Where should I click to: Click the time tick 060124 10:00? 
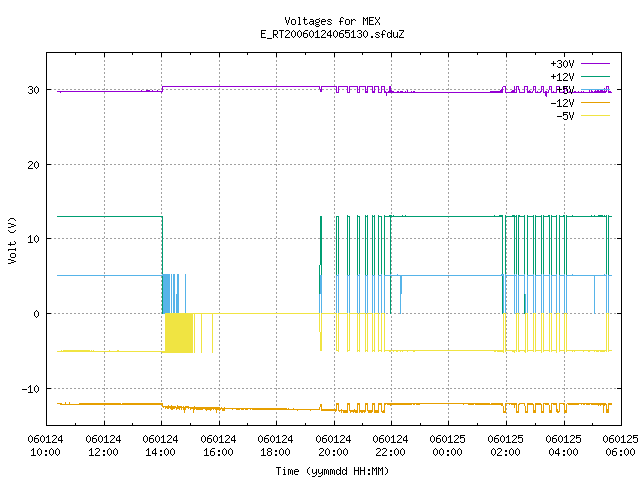click(45, 446)
